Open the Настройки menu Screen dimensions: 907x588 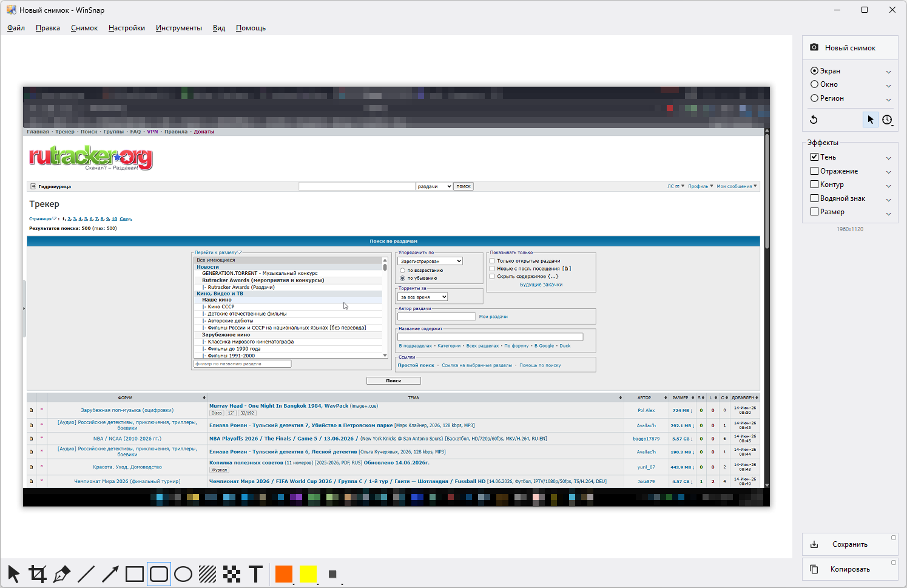(127, 28)
